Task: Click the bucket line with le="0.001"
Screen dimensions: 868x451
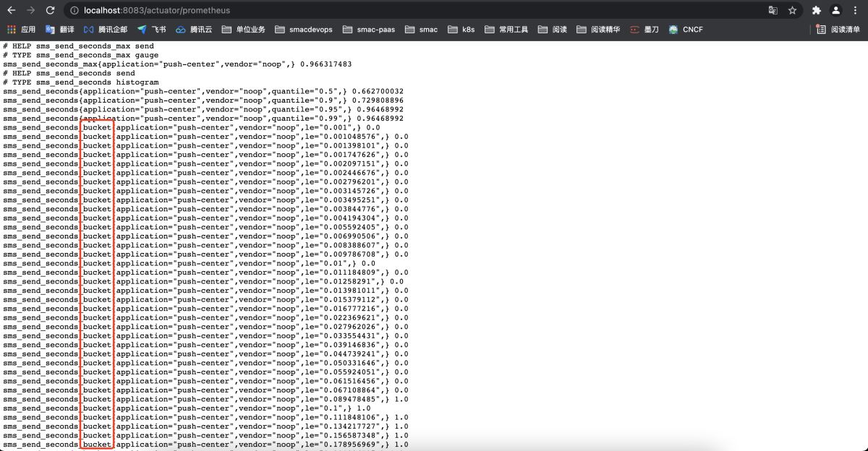Action: tap(191, 127)
